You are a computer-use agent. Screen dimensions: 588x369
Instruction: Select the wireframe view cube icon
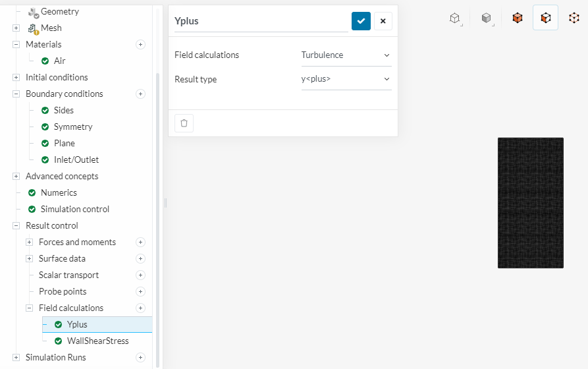click(574, 18)
